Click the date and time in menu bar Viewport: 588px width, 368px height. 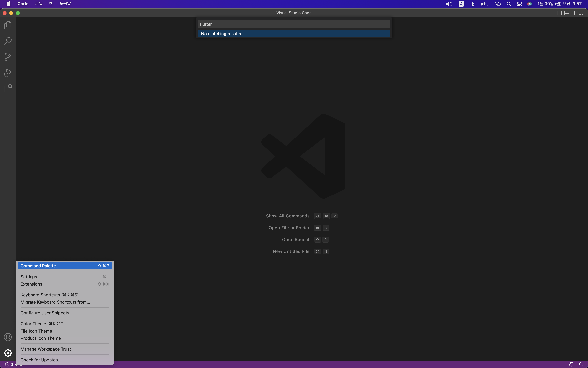(x=559, y=4)
